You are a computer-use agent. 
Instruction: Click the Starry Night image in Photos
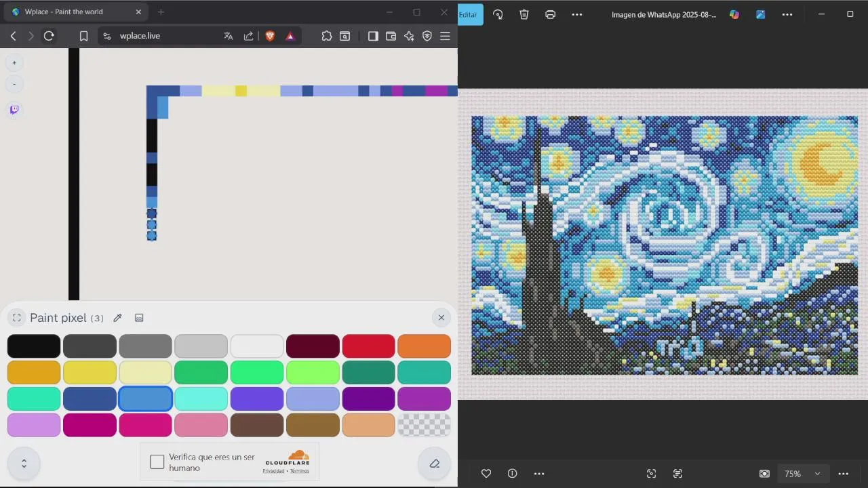coord(665,245)
